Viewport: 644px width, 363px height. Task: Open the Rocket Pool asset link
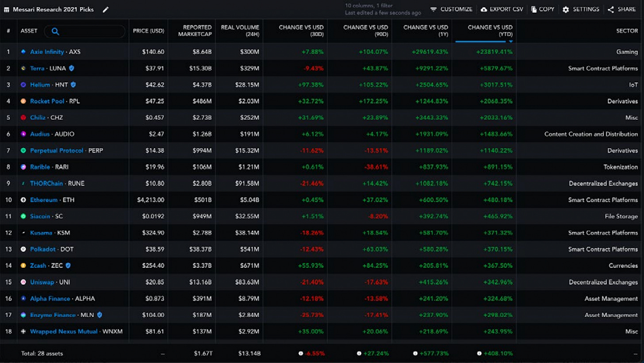click(x=47, y=101)
